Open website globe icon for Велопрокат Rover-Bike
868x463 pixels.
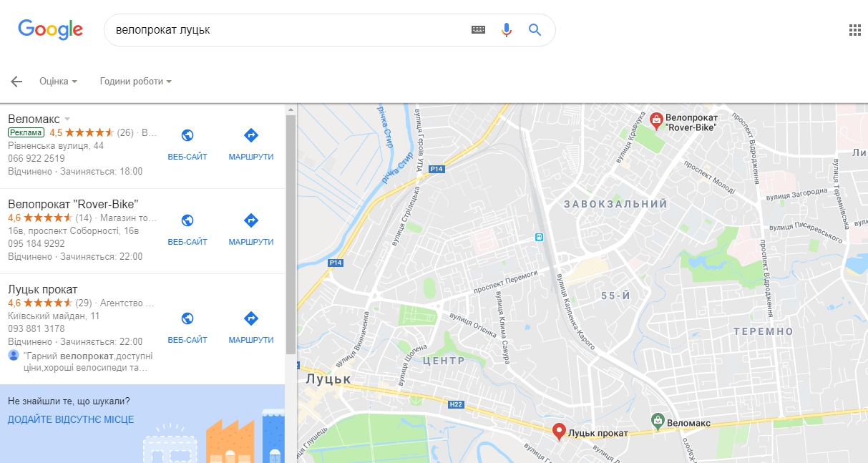click(187, 220)
